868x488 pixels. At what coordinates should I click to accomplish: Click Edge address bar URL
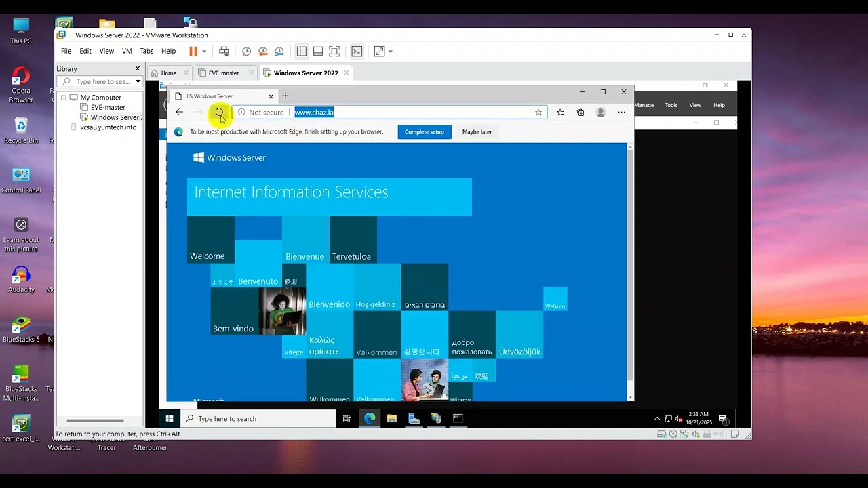coord(314,113)
